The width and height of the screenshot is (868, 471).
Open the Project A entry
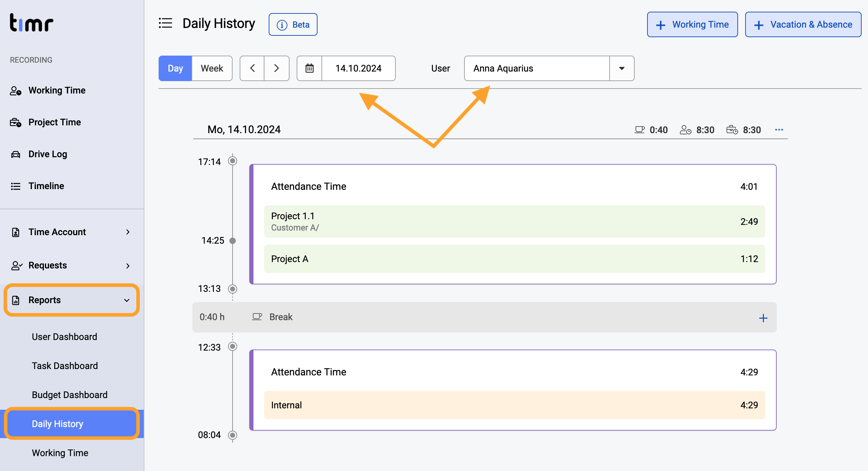515,259
